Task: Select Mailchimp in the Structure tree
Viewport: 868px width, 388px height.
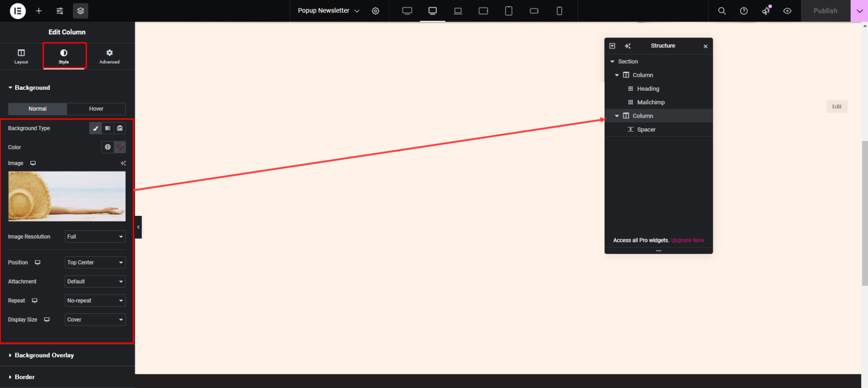Action: coord(658,102)
